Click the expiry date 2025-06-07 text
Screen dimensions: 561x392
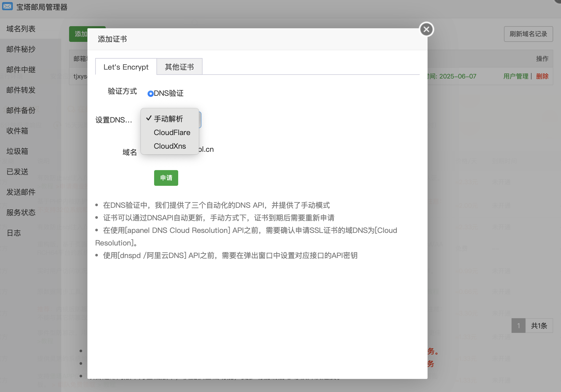458,76
